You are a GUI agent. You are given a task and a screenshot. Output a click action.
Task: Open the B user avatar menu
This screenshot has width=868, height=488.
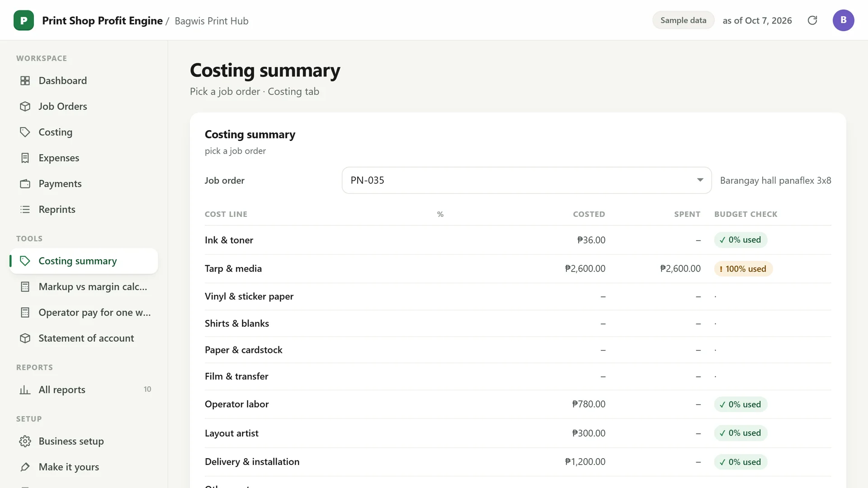(843, 20)
